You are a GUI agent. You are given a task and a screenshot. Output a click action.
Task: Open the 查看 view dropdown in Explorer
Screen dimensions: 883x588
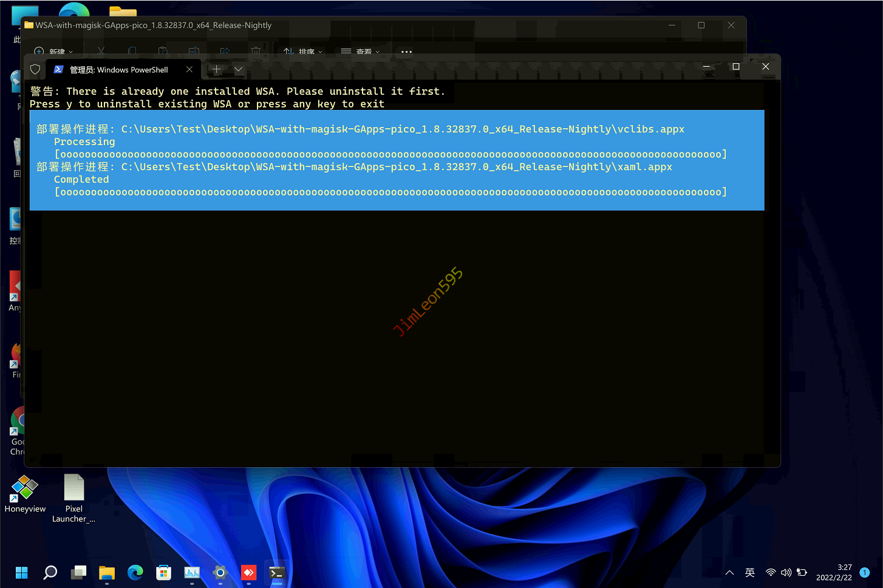click(x=361, y=51)
